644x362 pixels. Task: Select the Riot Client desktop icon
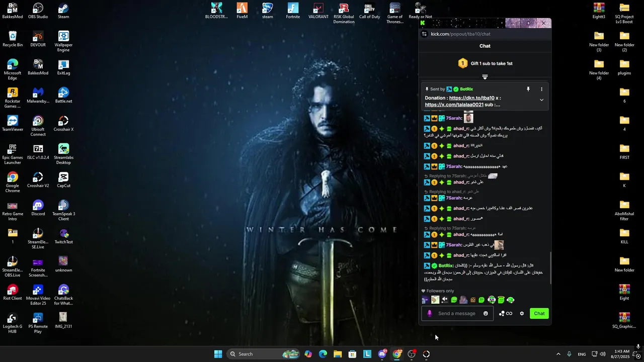(x=13, y=293)
